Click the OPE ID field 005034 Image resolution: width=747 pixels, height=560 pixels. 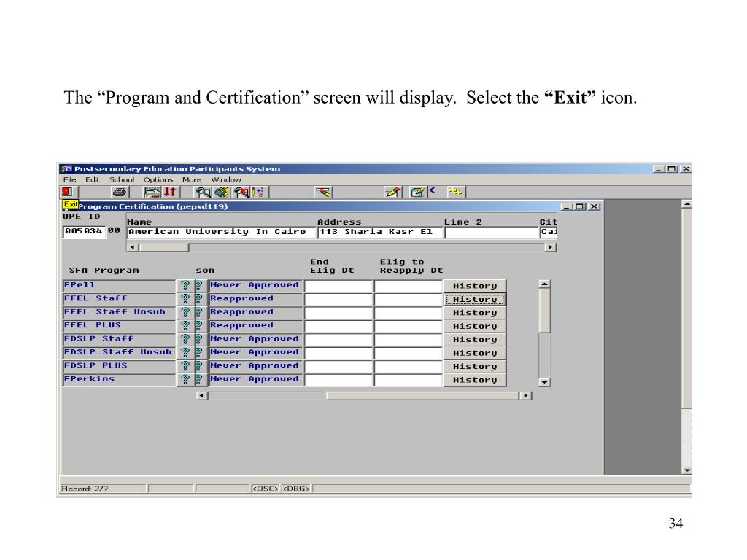[84, 231]
